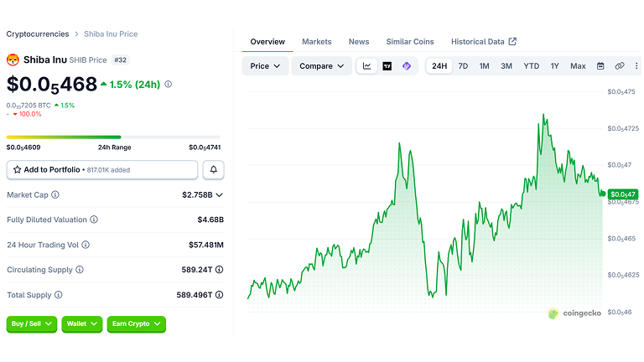Click external link icon beside Historical Data
The width and height of the screenshot is (644, 362).
click(x=512, y=41)
